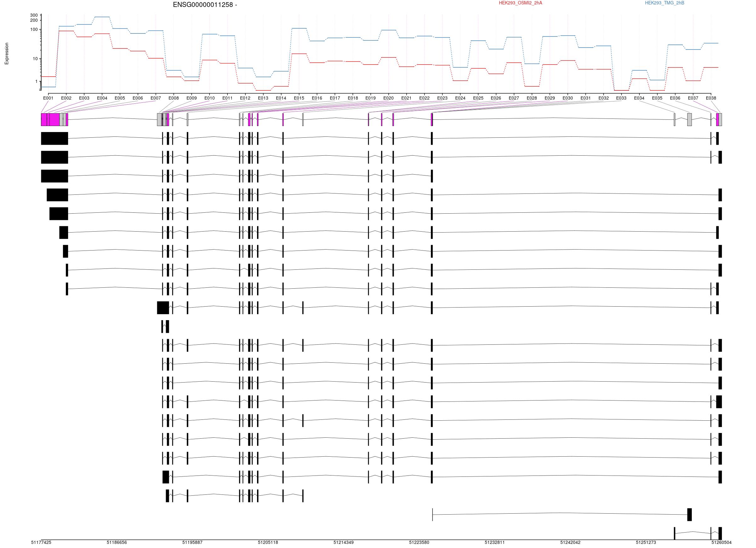
Task: Click exon label E038
Action: tap(711, 98)
